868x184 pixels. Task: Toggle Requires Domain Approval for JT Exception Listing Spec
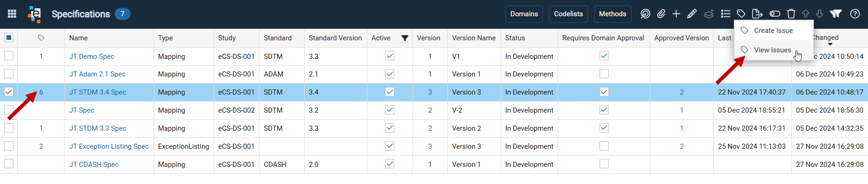604,146
